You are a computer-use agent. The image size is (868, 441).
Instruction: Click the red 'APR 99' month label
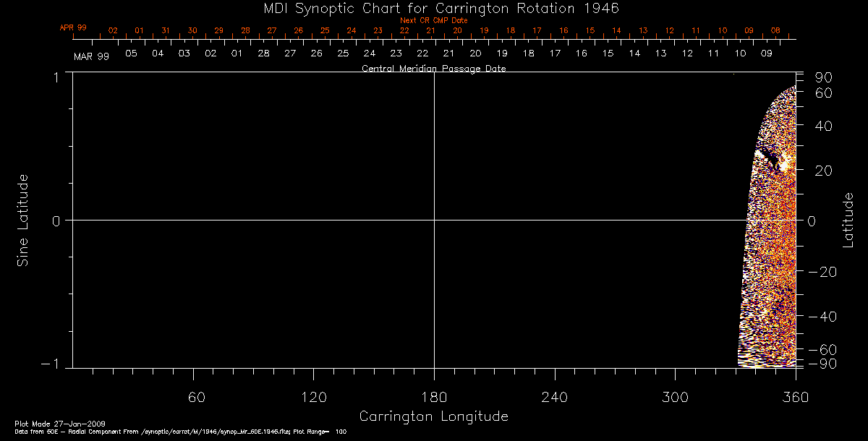point(73,27)
